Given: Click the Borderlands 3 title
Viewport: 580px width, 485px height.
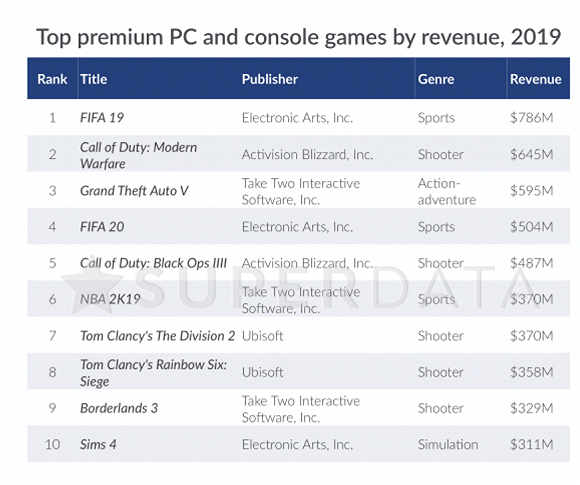Looking at the screenshot, I should (x=119, y=408).
